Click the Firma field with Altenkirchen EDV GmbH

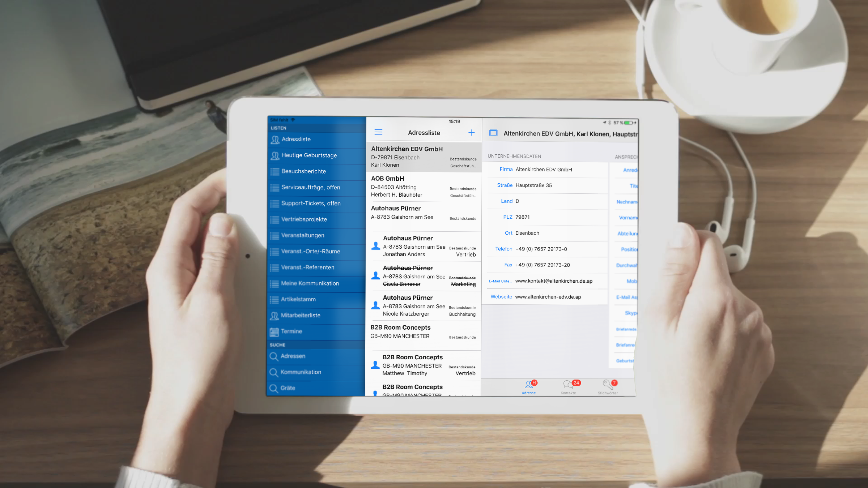point(544,170)
